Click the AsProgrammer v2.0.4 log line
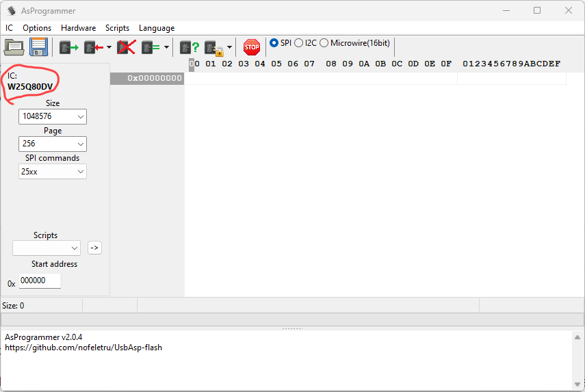This screenshot has height=392, width=585. (43, 337)
